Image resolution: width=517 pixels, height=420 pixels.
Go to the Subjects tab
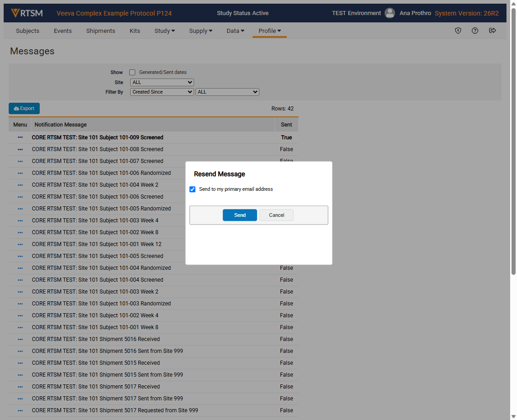click(x=27, y=31)
